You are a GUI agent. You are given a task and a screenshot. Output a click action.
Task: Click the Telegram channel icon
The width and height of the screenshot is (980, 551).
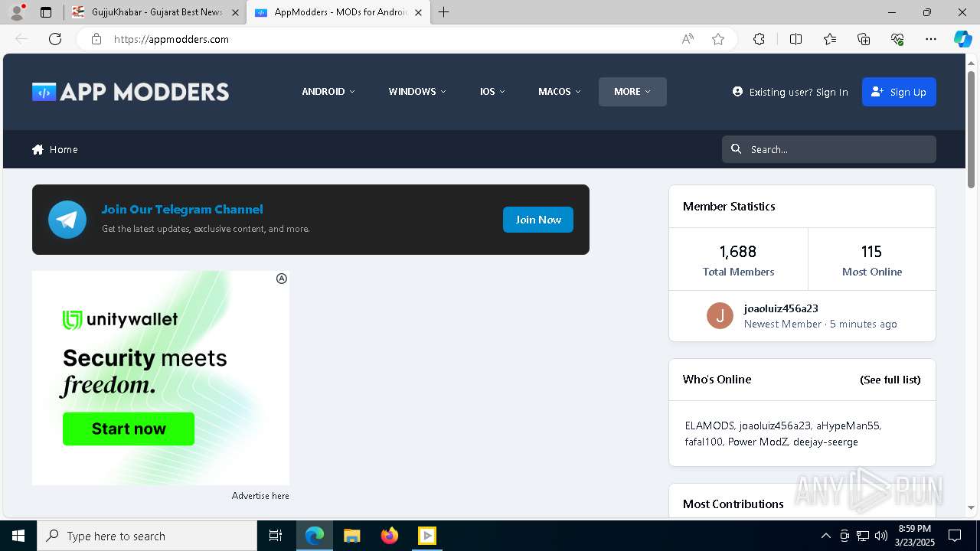67,220
